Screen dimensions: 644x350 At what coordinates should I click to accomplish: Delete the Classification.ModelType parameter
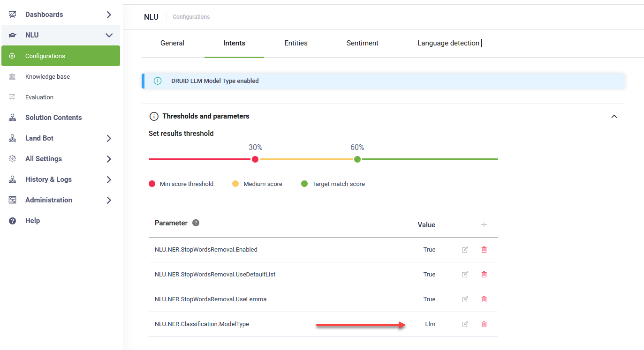[x=484, y=324]
